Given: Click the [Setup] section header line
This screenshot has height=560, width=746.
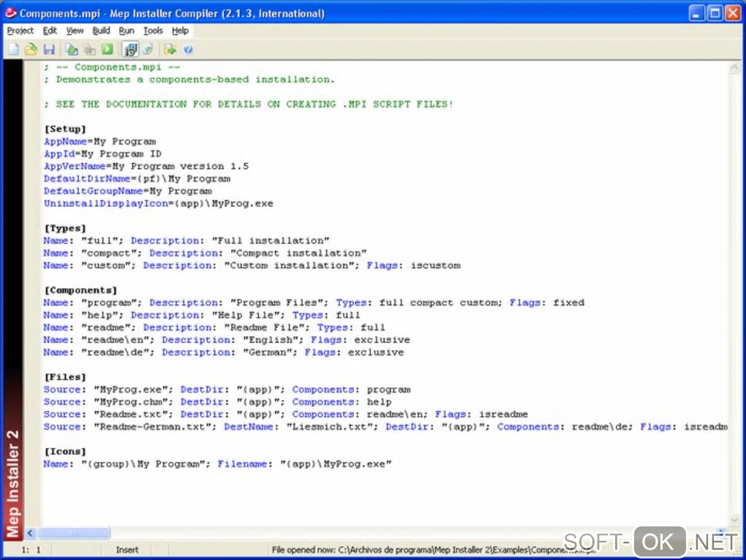Looking at the screenshot, I should click(x=65, y=129).
